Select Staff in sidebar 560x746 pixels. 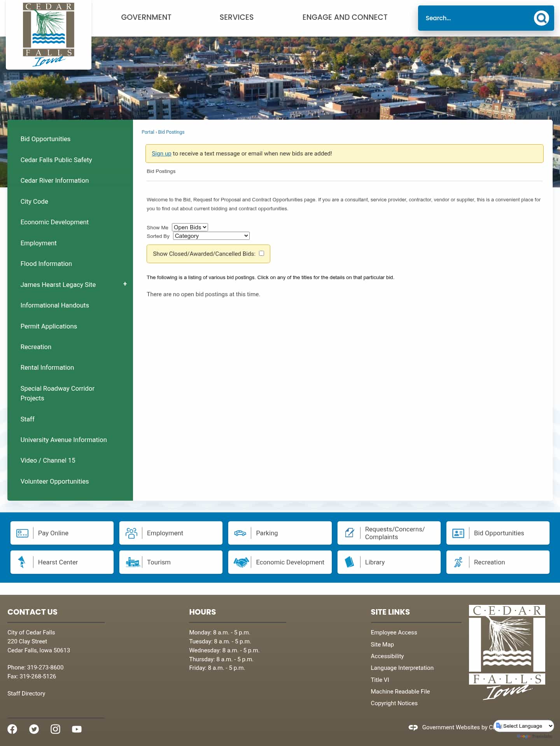click(27, 419)
